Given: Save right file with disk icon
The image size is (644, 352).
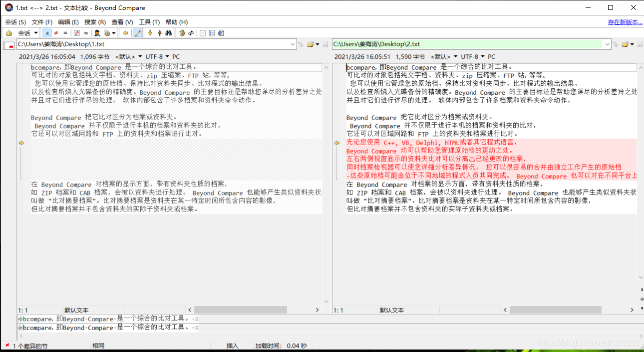Looking at the screenshot, I should coord(640,44).
